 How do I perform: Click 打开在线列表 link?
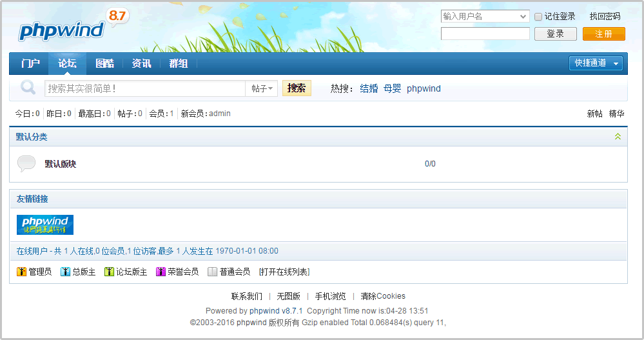[x=284, y=272]
